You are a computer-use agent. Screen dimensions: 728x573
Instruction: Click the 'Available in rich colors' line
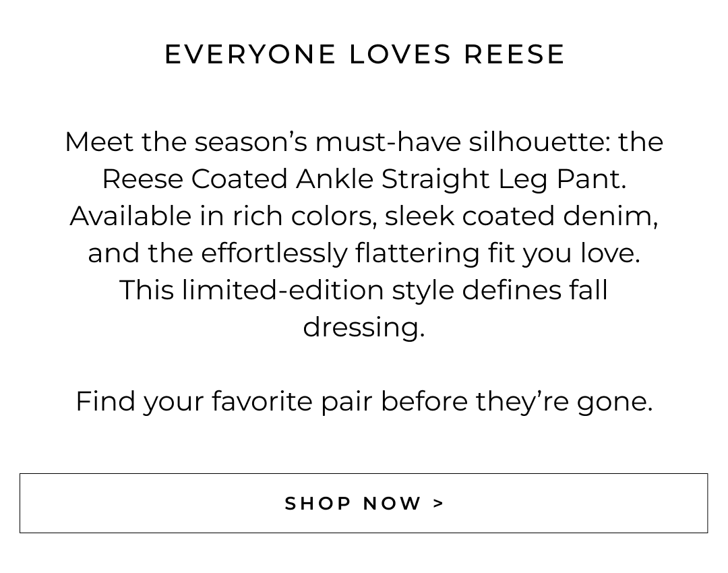(x=364, y=216)
